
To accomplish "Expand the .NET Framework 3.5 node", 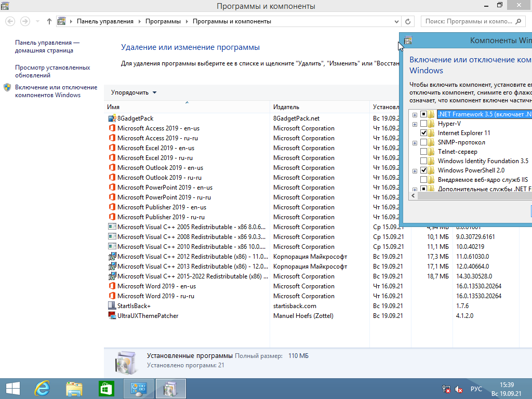I will click(x=415, y=115).
